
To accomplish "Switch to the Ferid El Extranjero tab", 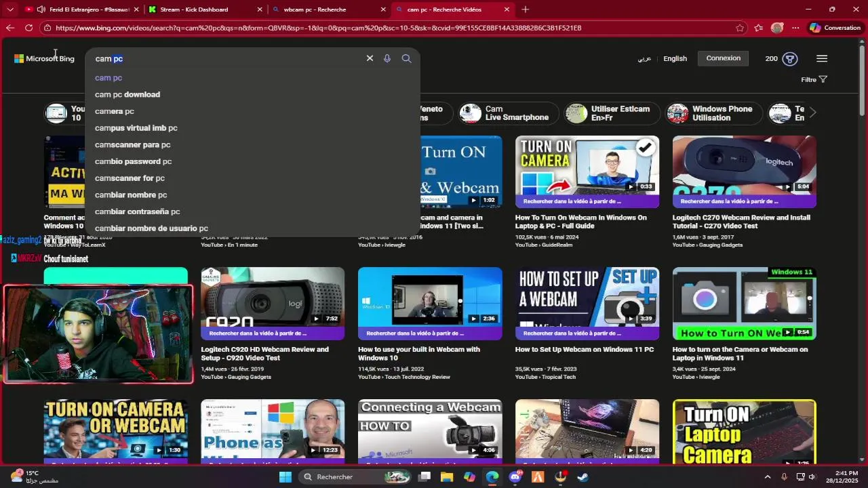I will click(81, 9).
